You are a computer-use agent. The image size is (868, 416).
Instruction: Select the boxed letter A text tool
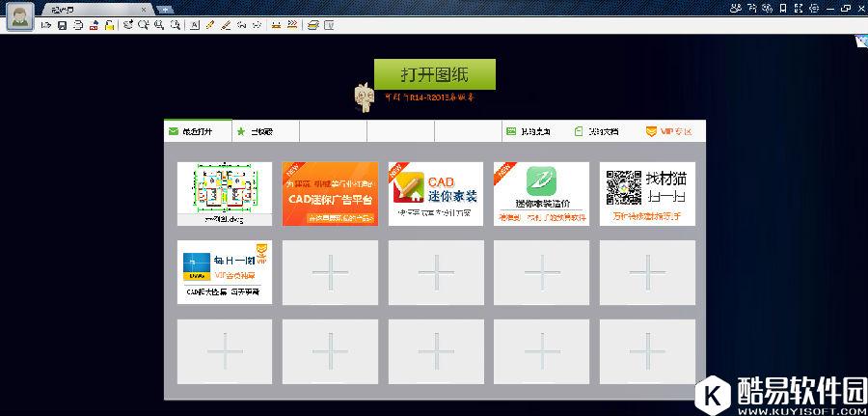[x=194, y=25]
